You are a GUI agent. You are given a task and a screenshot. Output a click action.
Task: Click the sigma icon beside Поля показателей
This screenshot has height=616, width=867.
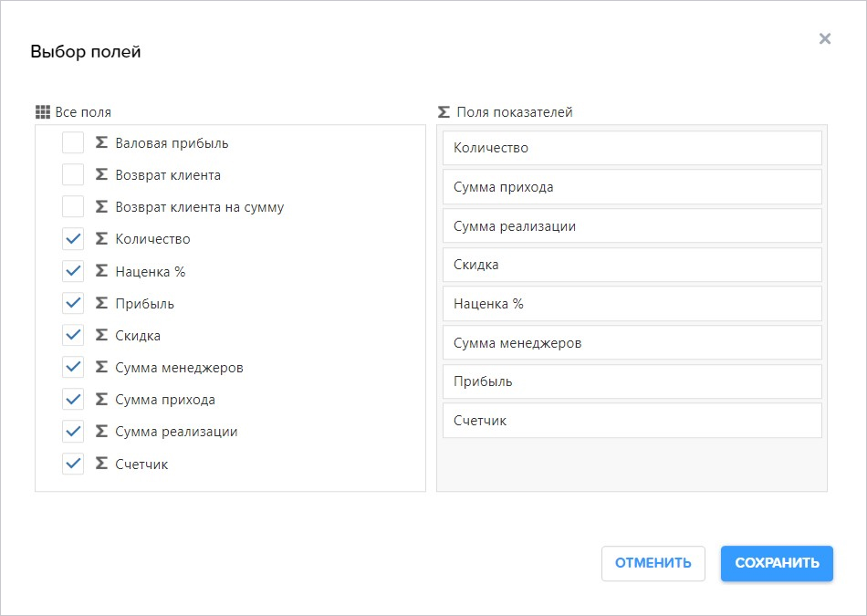tap(444, 112)
